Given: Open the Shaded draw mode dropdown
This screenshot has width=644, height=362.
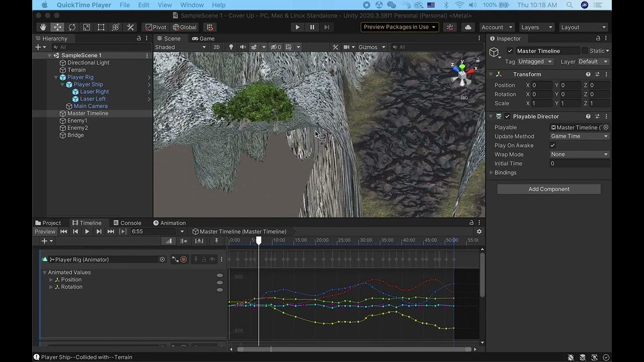Looking at the screenshot, I should point(180,47).
